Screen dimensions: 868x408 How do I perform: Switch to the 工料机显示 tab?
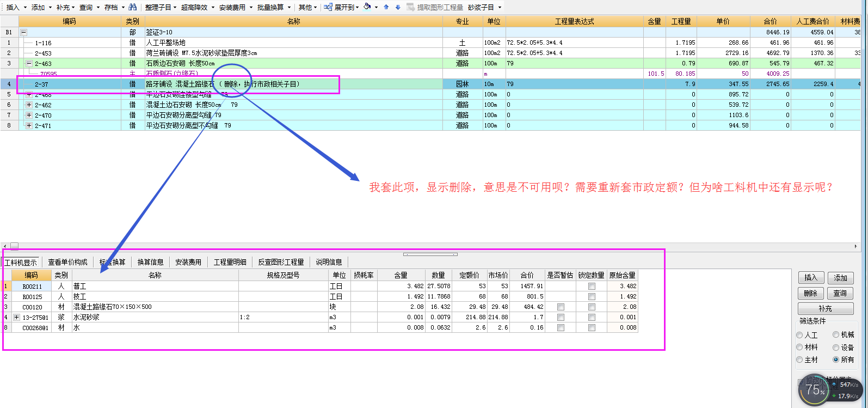pos(21,262)
